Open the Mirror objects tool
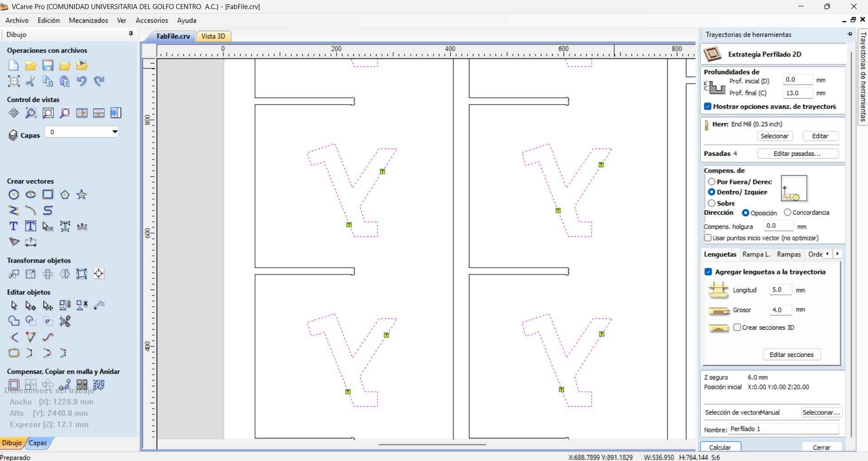The height and width of the screenshot is (461, 868). 65,274
